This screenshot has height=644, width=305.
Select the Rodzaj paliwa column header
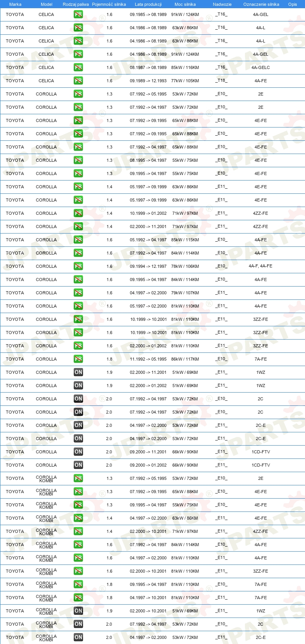tap(76, 4)
